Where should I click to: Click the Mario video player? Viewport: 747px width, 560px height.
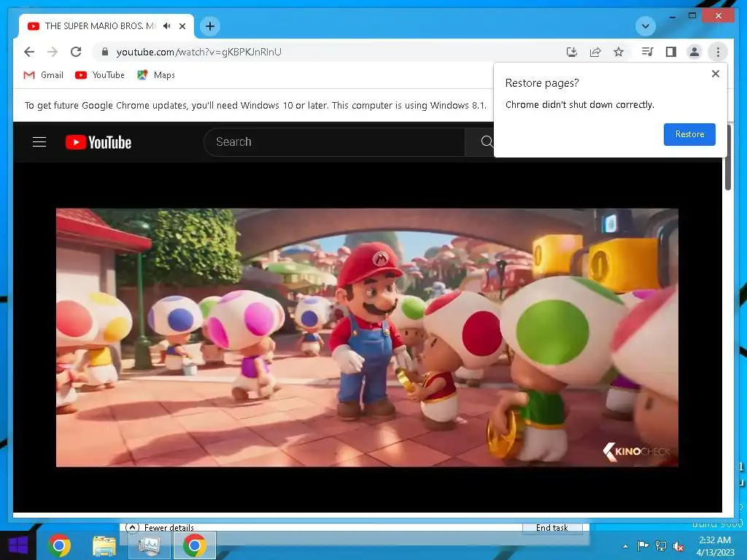[367, 337]
